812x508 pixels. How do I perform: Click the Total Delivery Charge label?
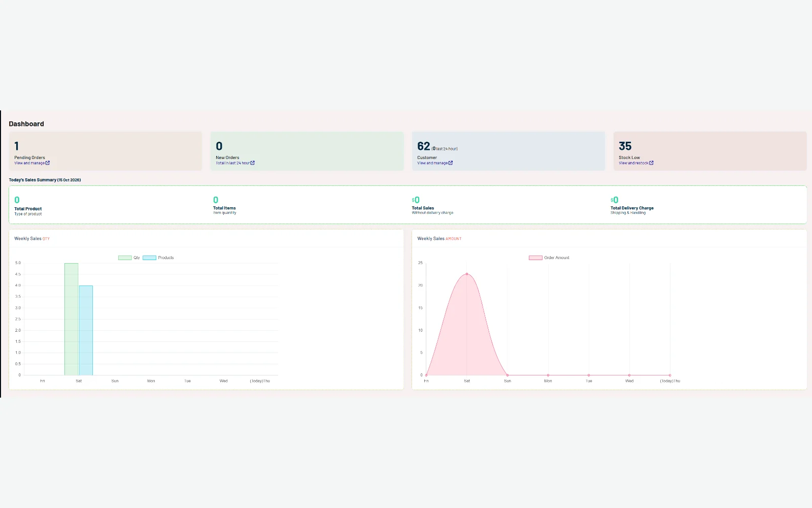(x=632, y=208)
